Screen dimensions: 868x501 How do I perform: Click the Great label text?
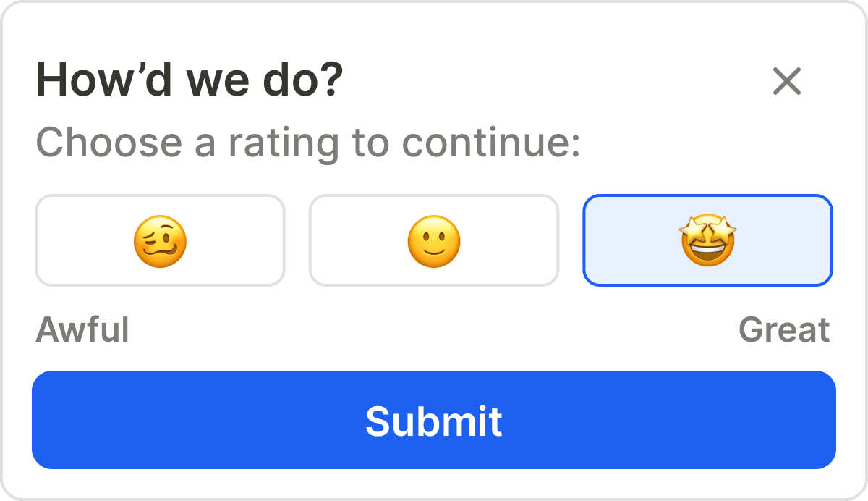tap(785, 330)
